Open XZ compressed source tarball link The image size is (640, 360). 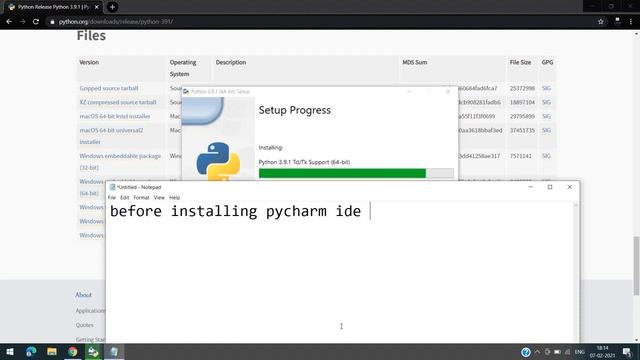118,102
